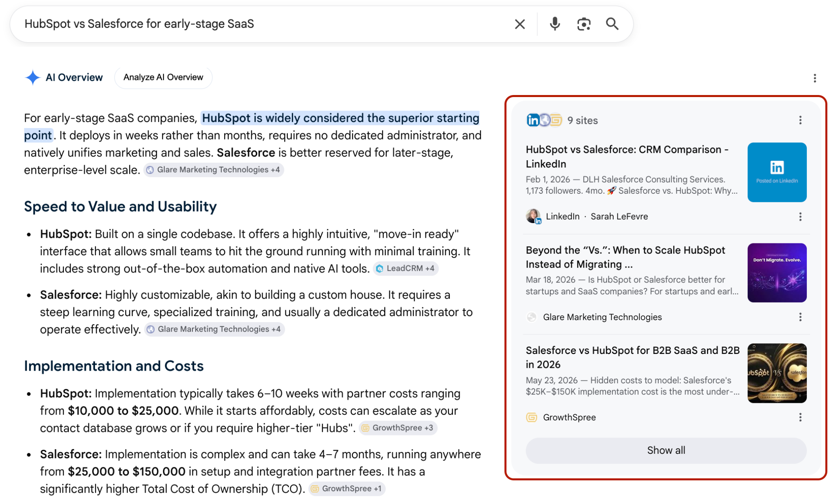Click the GrowthSpree +1 citation chip
The height and width of the screenshot is (504, 835).
[347, 489]
